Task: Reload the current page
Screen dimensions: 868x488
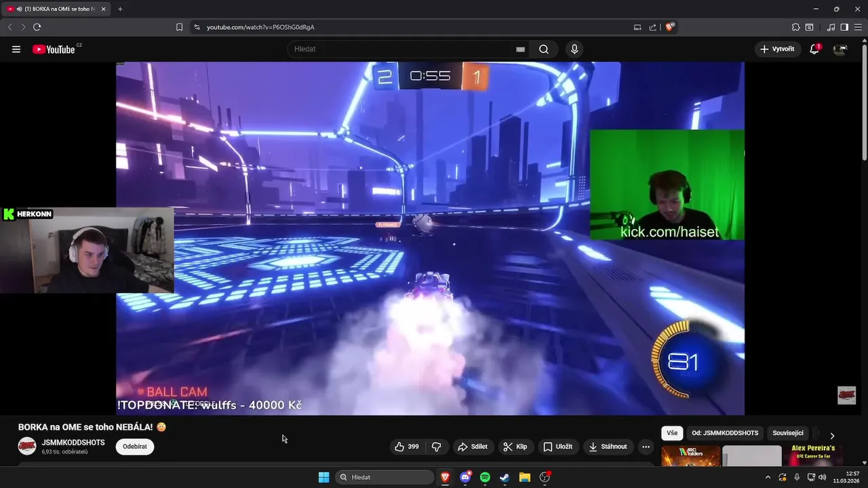Action: click(x=37, y=27)
